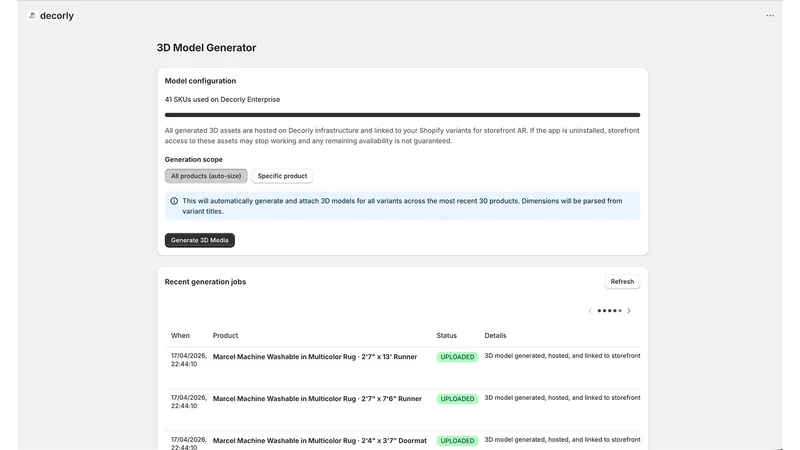Click the Details column header
Image resolution: width=800 pixels, height=450 pixels.
click(495, 336)
